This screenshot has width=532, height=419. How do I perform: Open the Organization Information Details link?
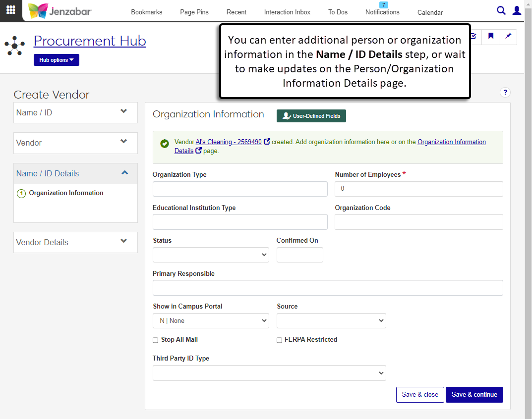point(451,142)
